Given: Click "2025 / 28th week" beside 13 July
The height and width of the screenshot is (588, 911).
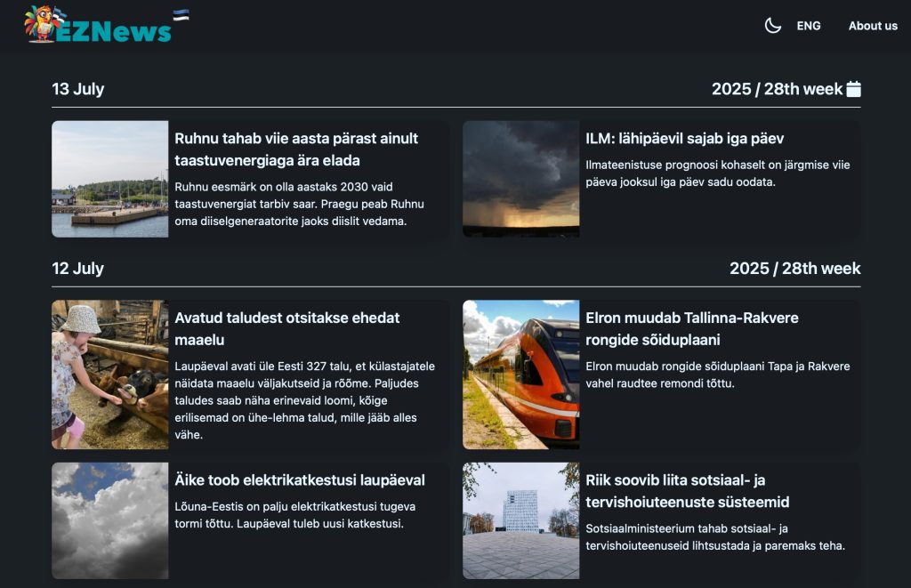Looking at the screenshot, I should 777,89.
